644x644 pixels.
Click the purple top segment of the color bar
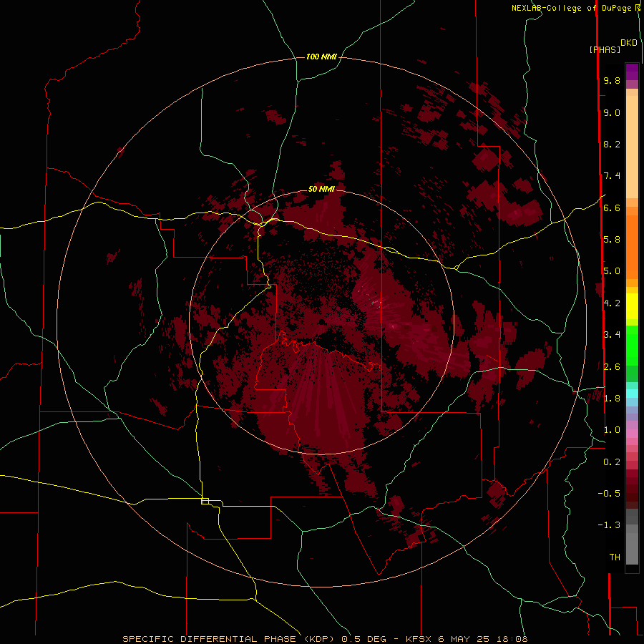tap(632, 72)
